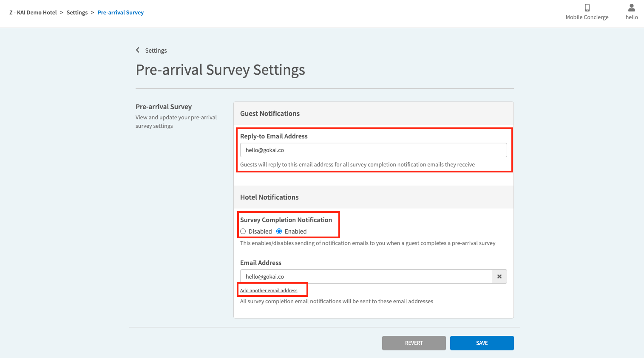The width and height of the screenshot is (644, 358).
Task: Click the 'Mobile Concierge' text label
Action: click(587, 17)
